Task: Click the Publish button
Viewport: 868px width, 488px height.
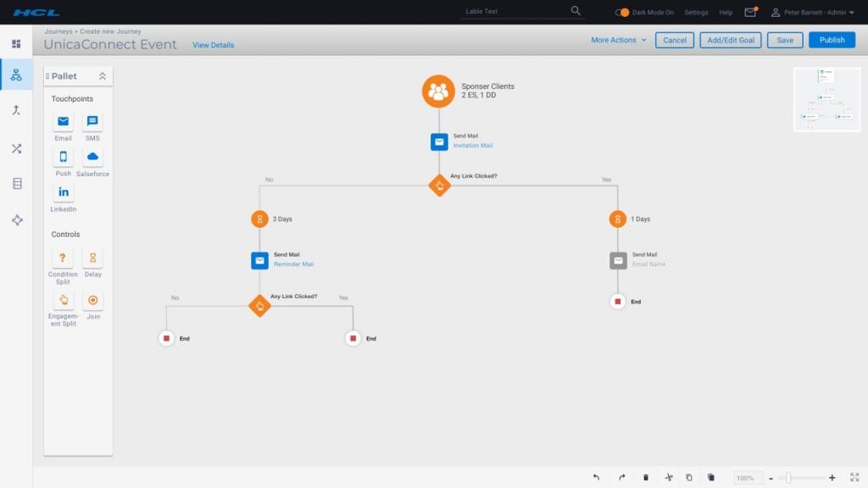Action: pos(832,41)
